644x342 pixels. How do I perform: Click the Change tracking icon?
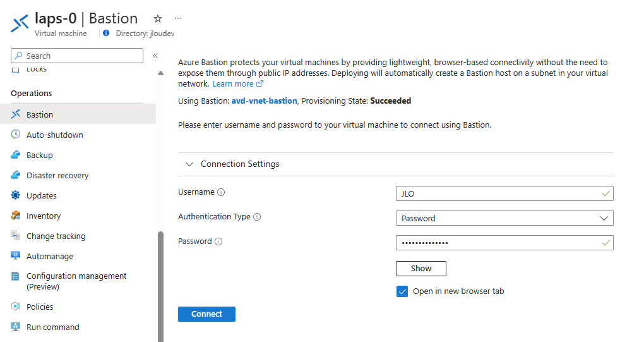16,235
